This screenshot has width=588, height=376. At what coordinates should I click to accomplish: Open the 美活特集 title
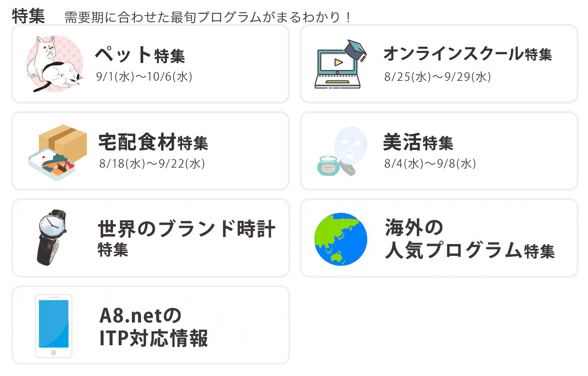point(418,142)
